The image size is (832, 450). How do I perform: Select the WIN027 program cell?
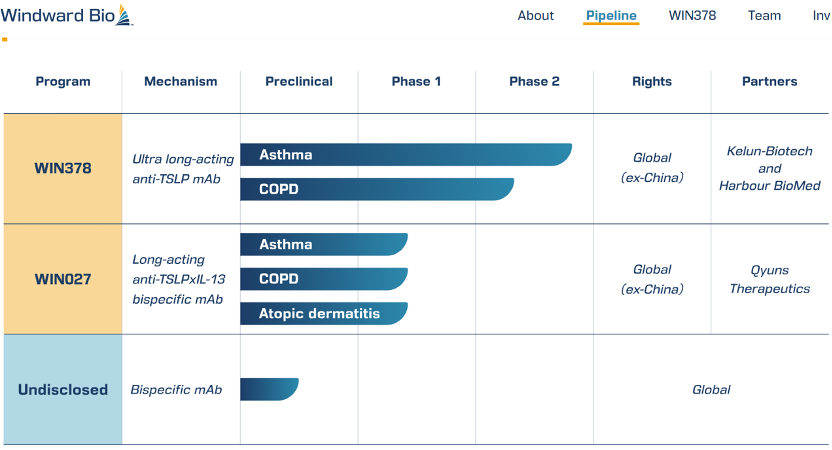63,279
